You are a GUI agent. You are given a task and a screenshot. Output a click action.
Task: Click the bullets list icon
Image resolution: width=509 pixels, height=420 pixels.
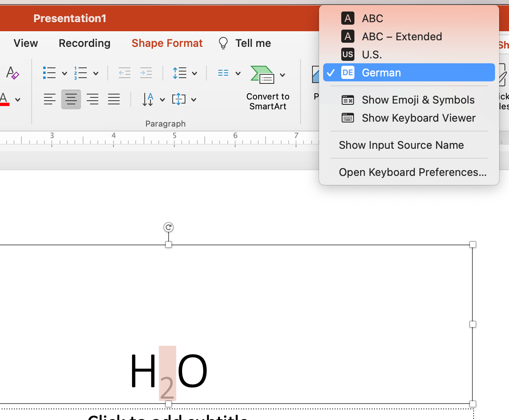(x=49, y=73)
